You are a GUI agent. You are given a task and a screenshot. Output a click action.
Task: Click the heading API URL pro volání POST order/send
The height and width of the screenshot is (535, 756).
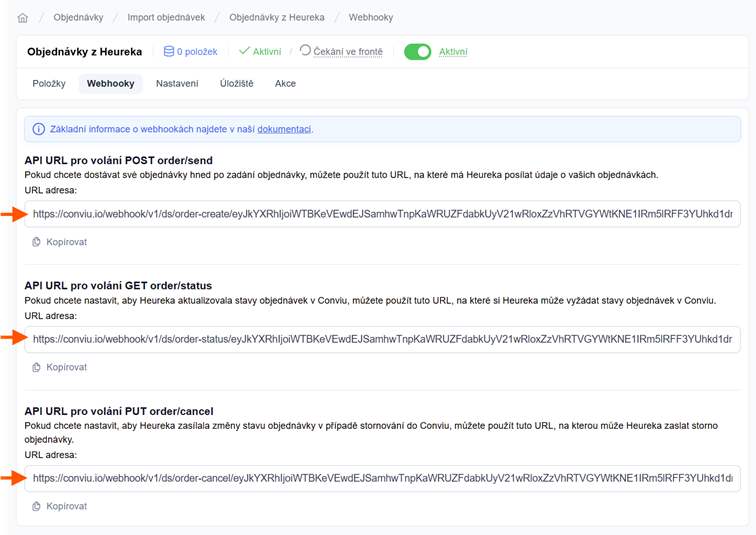(119, 160)
